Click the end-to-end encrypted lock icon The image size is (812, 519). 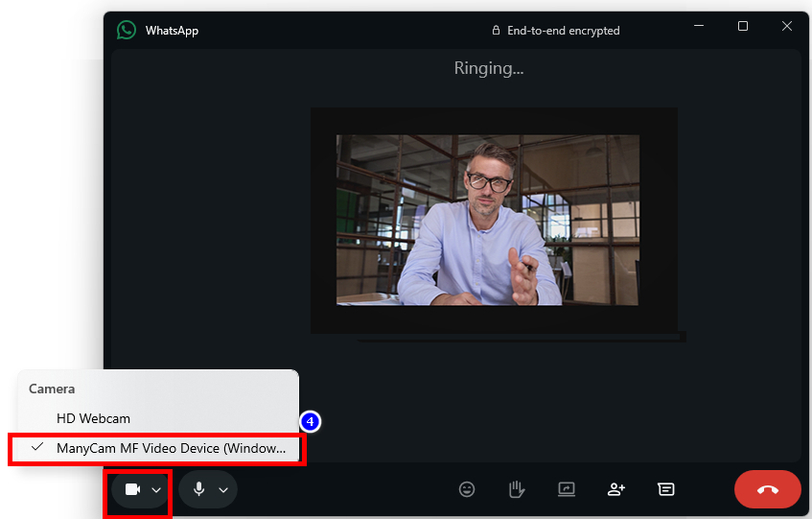[496, 31]
